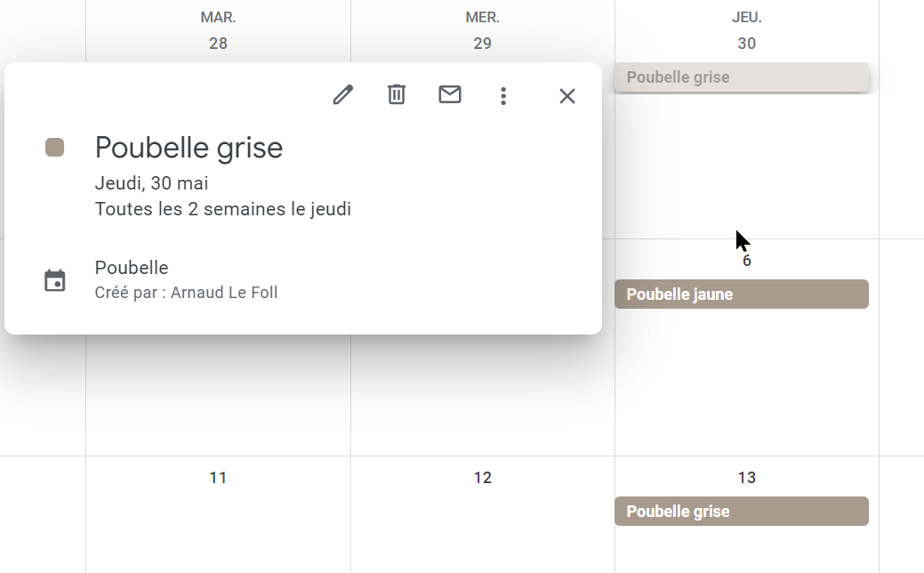Click the event color square beside title
924x573 pixels.
(x=55, y=148)
